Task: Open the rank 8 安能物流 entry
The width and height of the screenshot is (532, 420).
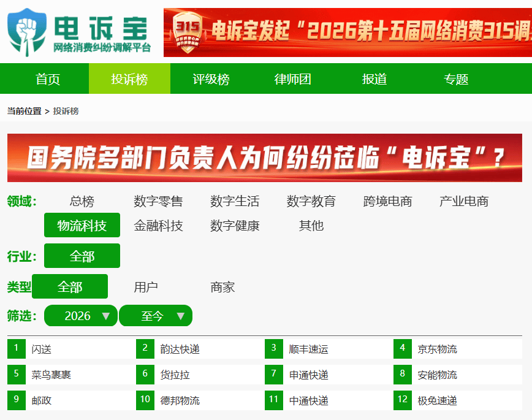Action: point(458,375)
